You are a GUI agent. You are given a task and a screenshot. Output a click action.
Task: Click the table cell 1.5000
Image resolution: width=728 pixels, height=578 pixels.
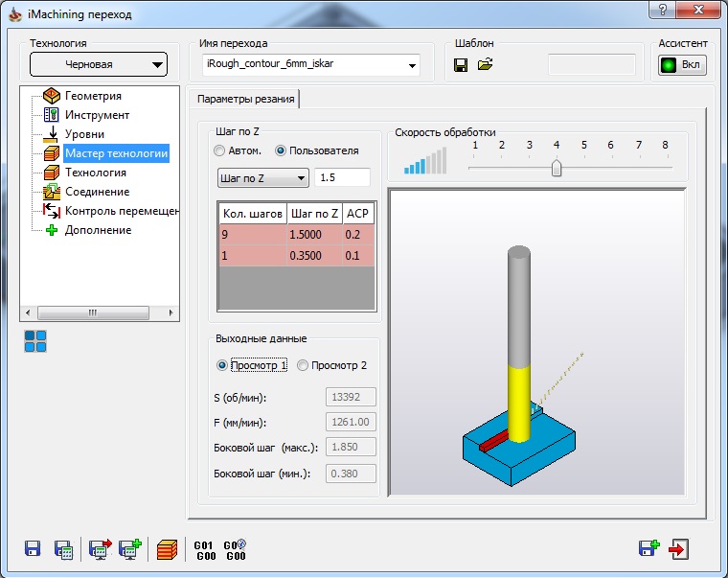(x=314, y=235)
